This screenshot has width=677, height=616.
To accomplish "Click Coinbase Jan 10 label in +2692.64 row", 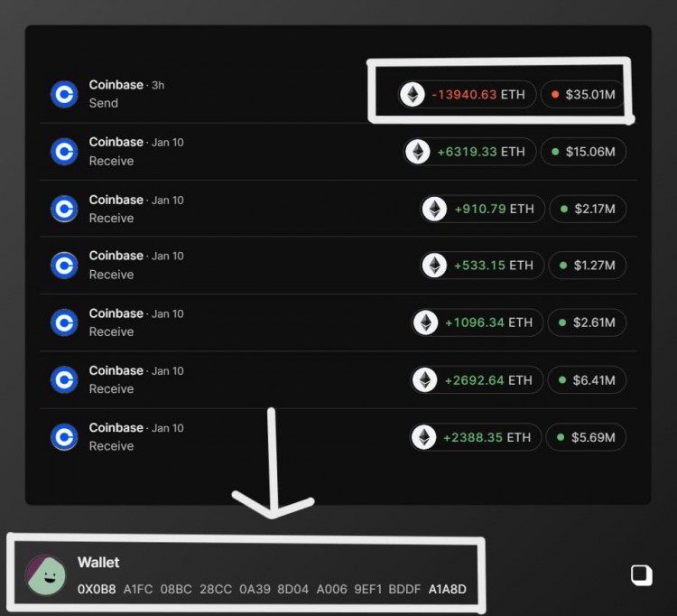I will pyautogui.click(x=136, y=370).
